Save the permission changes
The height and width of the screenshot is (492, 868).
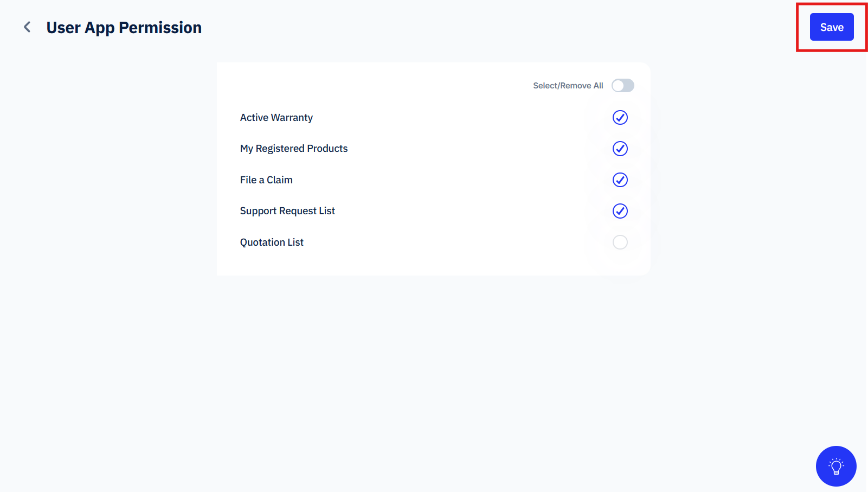click(832, 27)
